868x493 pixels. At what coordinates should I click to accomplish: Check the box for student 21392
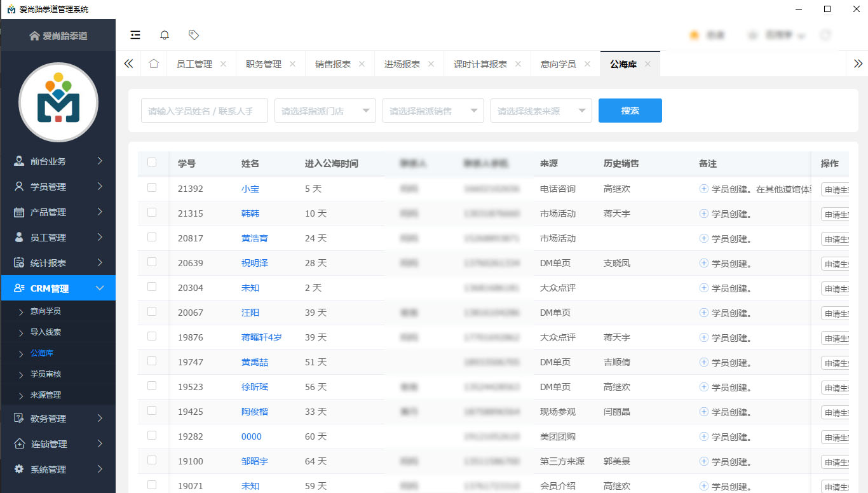[152, 187]
